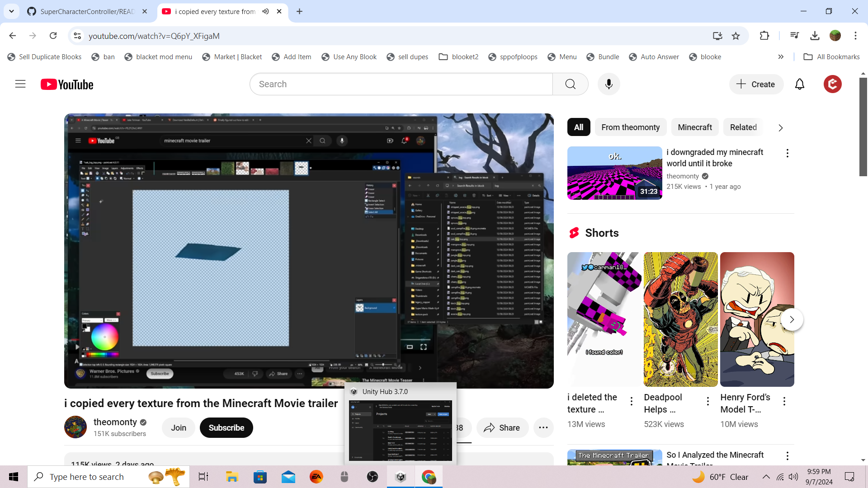Click the Join channel button
The height and width of the screenshot is (488, 868).
[178, 427]
